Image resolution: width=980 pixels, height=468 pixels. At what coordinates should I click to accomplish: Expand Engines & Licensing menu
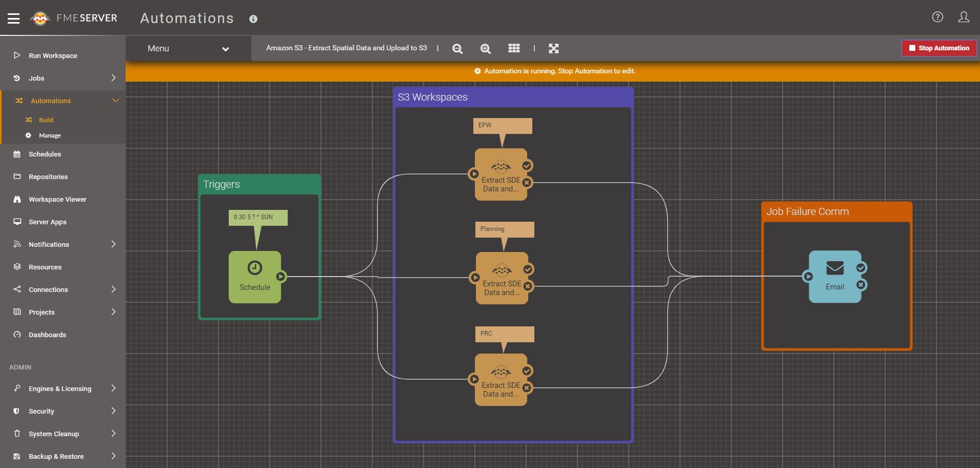[x=63, y=388]
